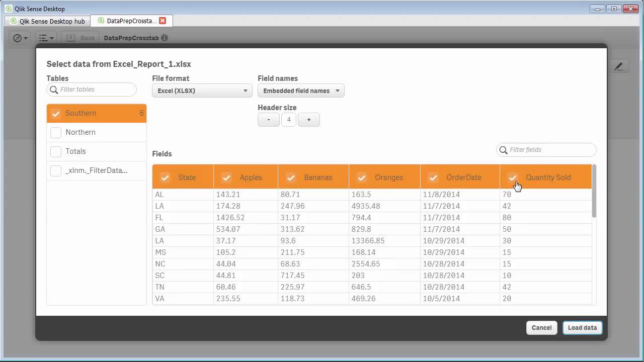Click the Filter tables input field
644x362 pixels.
coord(92,89)
